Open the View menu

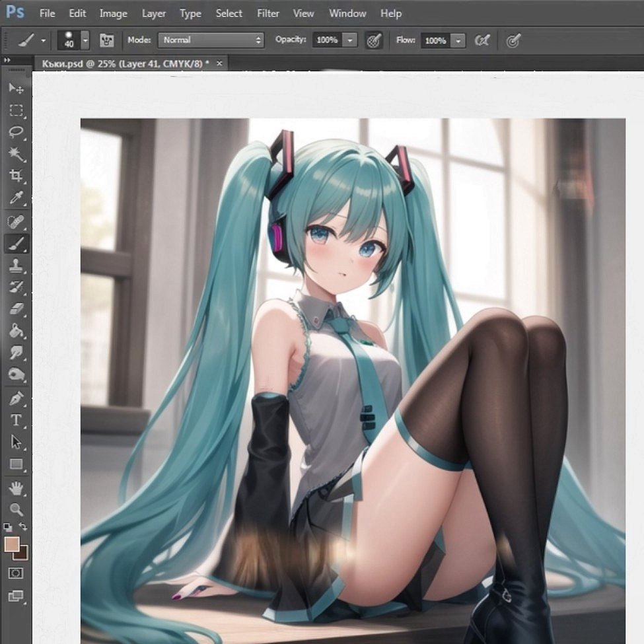pyautogui.click(x=304, y=13)
